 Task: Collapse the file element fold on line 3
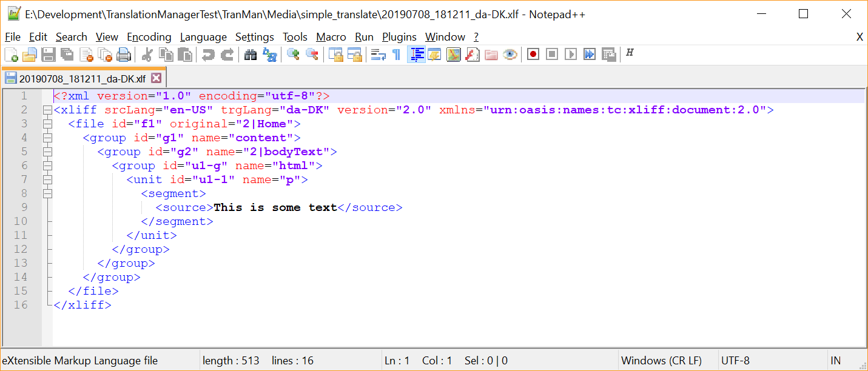[x=47, y=124]
